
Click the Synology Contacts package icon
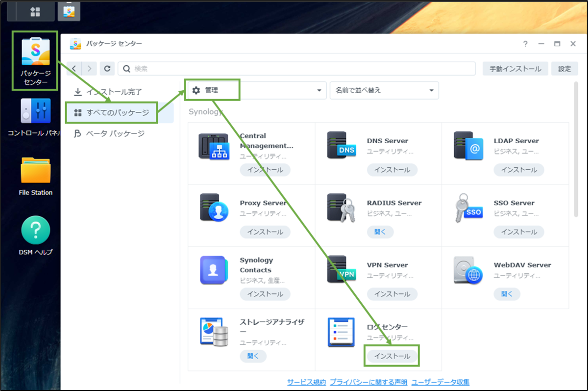214,270
